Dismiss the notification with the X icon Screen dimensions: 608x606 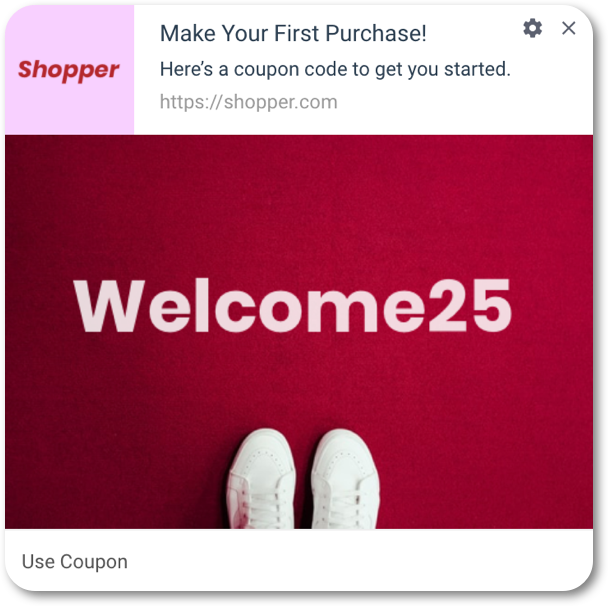pos(568,28)
